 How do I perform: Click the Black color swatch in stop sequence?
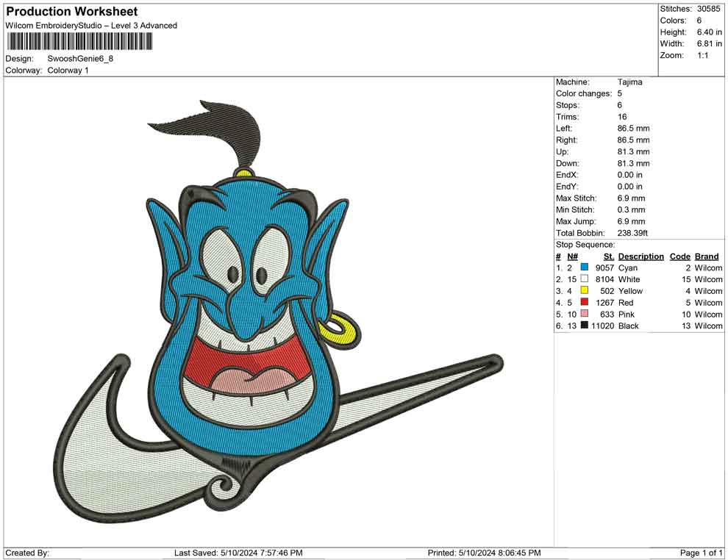[585, 326]
